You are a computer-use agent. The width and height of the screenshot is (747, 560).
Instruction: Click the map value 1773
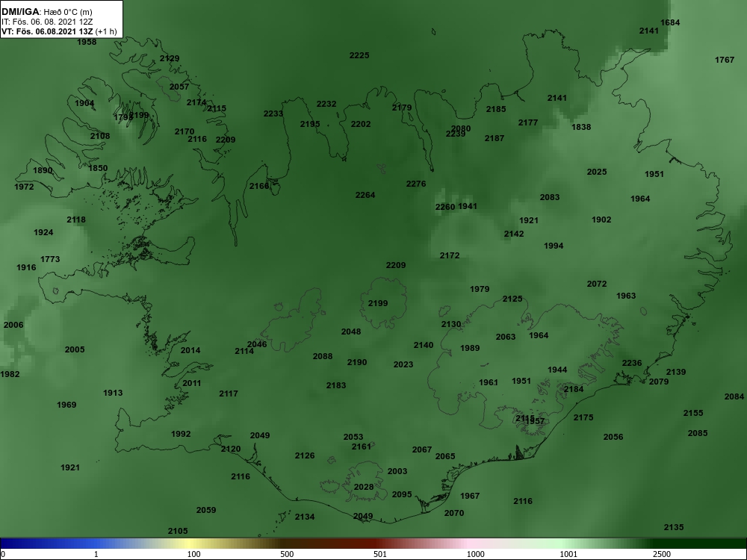tap(50, 259)
